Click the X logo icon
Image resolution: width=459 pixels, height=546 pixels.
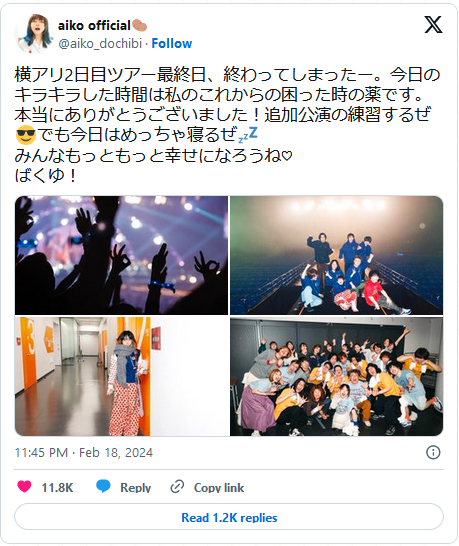433,24
